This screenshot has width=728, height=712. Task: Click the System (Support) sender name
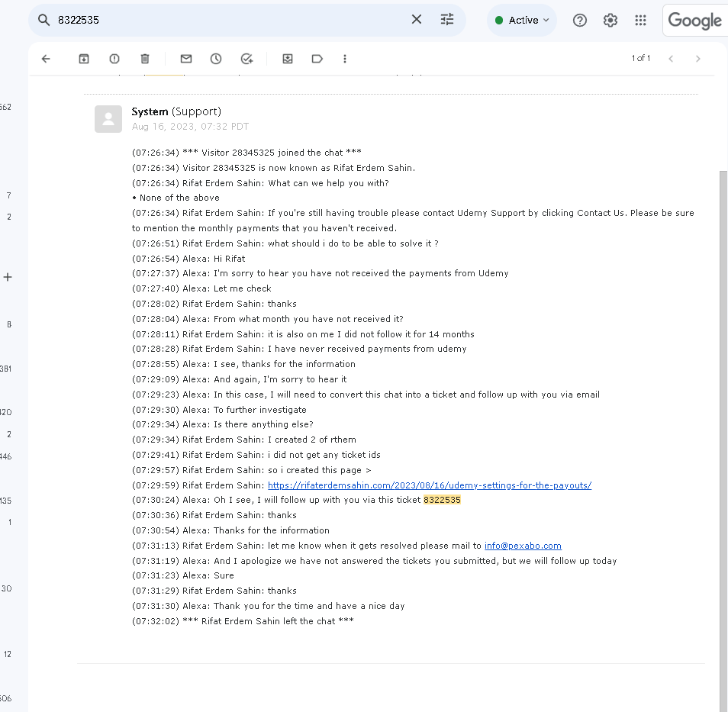click(176, 111)
